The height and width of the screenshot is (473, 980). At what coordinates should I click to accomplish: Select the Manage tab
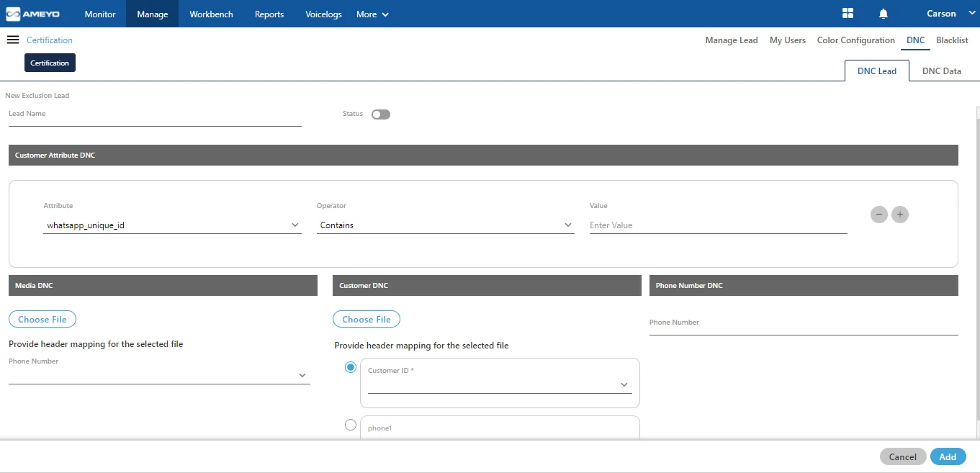coord(153,14)
